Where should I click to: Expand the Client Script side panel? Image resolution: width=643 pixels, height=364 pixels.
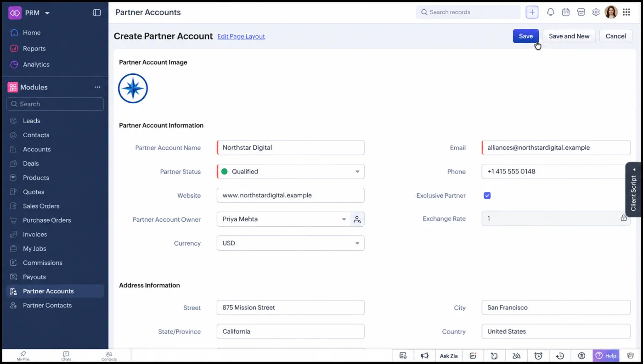click(633, 190)
